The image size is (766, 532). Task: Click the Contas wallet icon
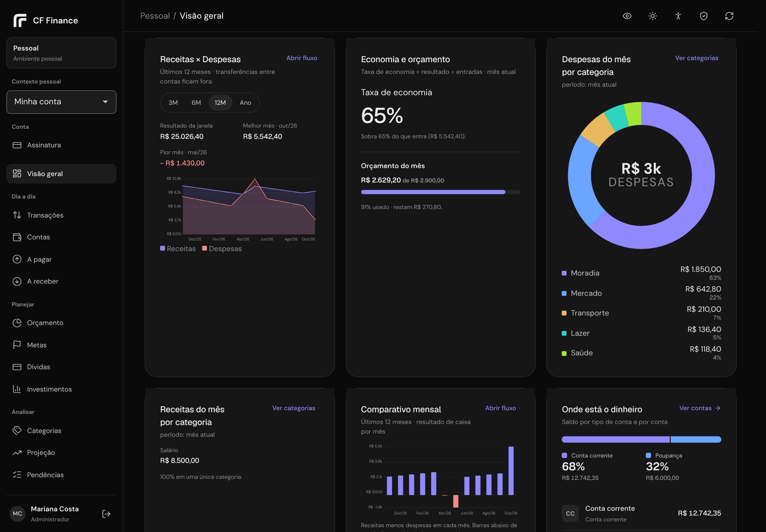click(x=17, y=237)
